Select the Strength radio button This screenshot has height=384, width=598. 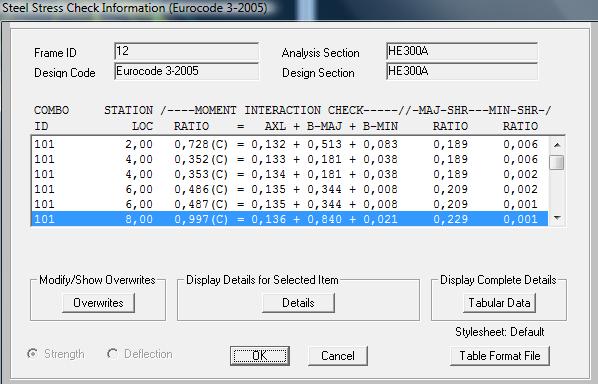(x=33, y=354)
